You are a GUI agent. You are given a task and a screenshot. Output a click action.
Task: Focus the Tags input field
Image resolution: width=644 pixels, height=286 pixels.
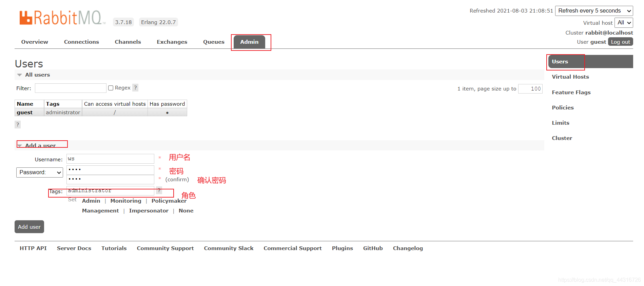[110, 191]
